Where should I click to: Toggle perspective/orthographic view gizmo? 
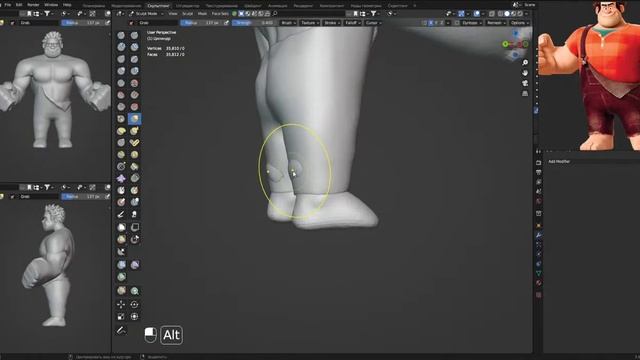(525, 93)
